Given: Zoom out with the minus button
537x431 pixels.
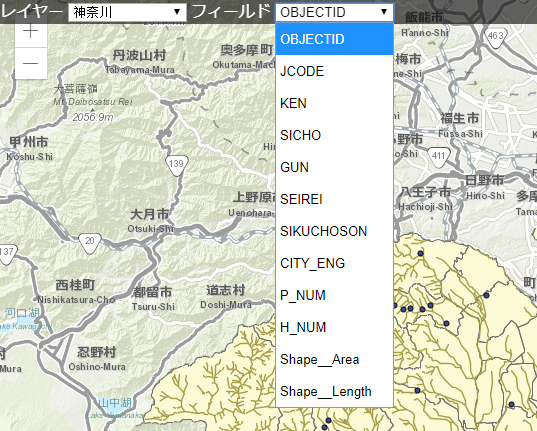Looking at the screenshot, I should pos(31,63).
